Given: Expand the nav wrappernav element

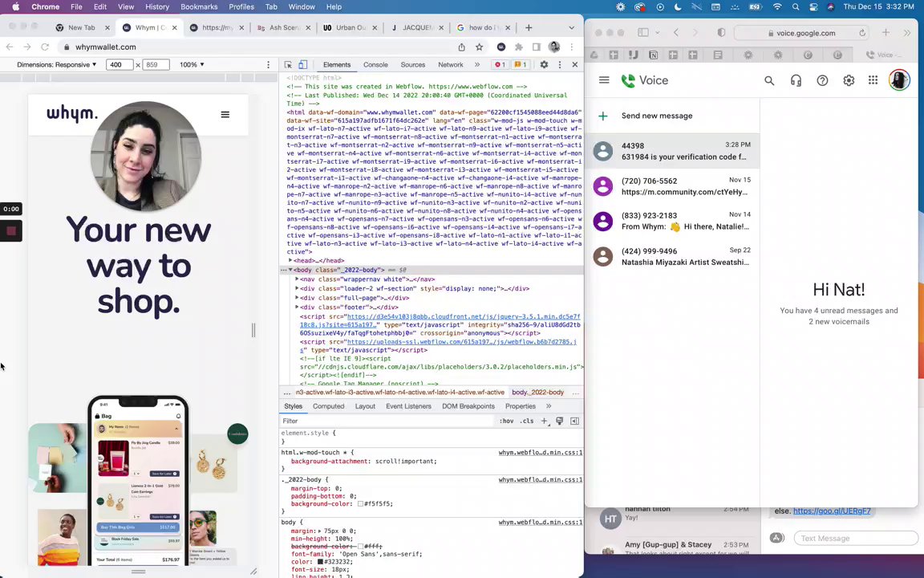Looking at the screenshot, I should click(x=297, y=279).
